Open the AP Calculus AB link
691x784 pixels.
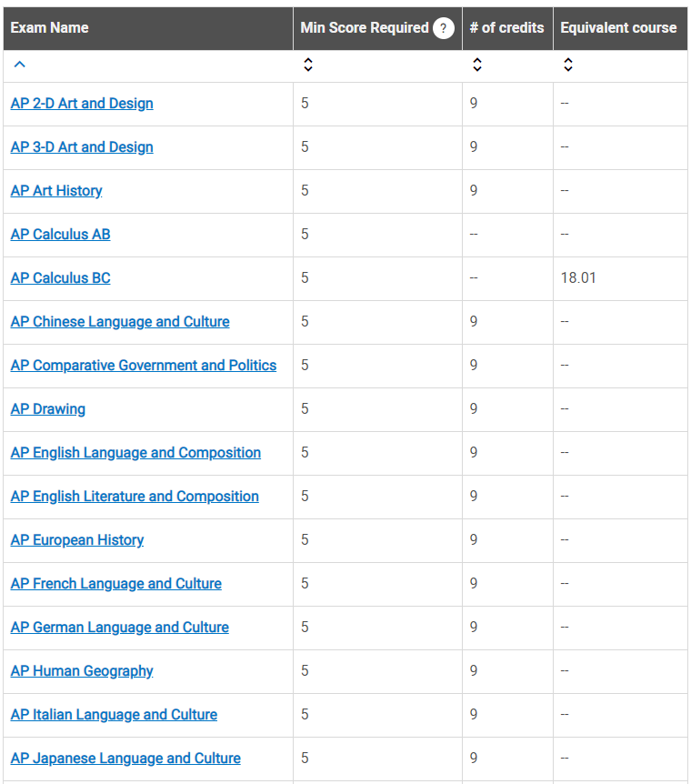[x=61, y=235]
